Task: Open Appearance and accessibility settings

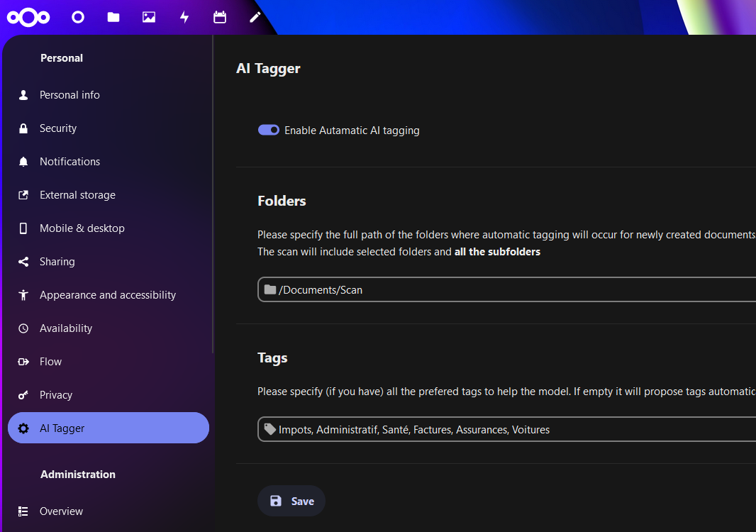Action: [x=107, y=295]
